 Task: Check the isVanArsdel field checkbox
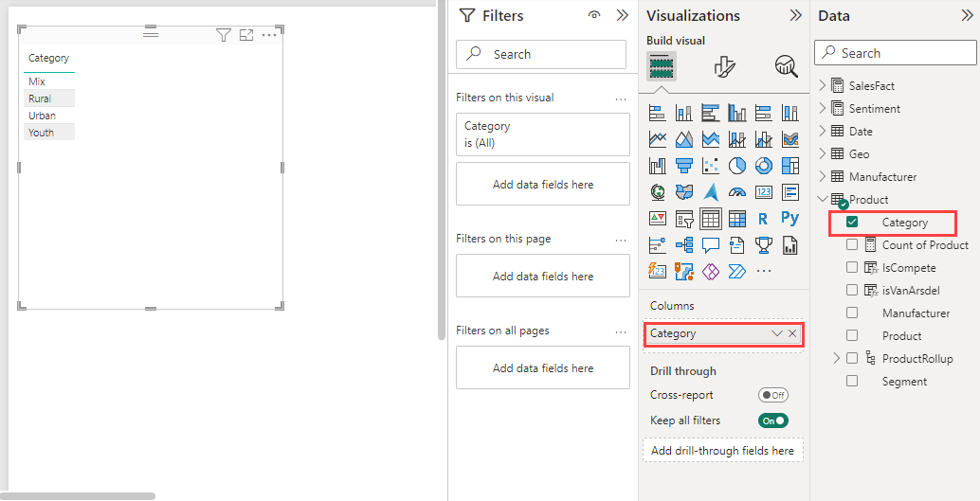[852, 290]
